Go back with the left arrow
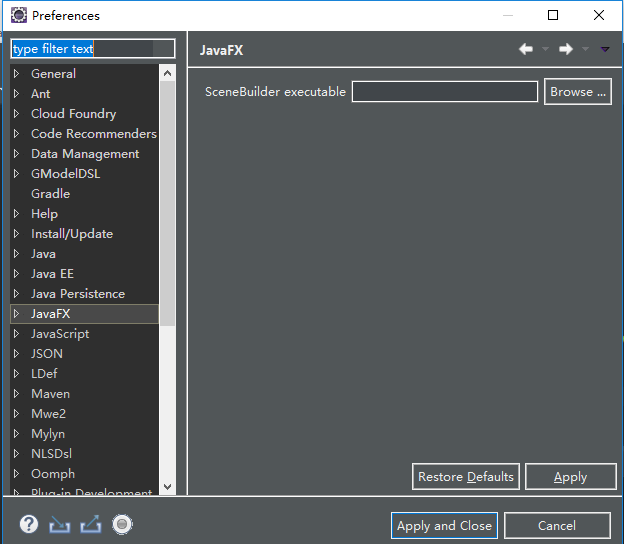624x544 pixels. tap(526, 49)
